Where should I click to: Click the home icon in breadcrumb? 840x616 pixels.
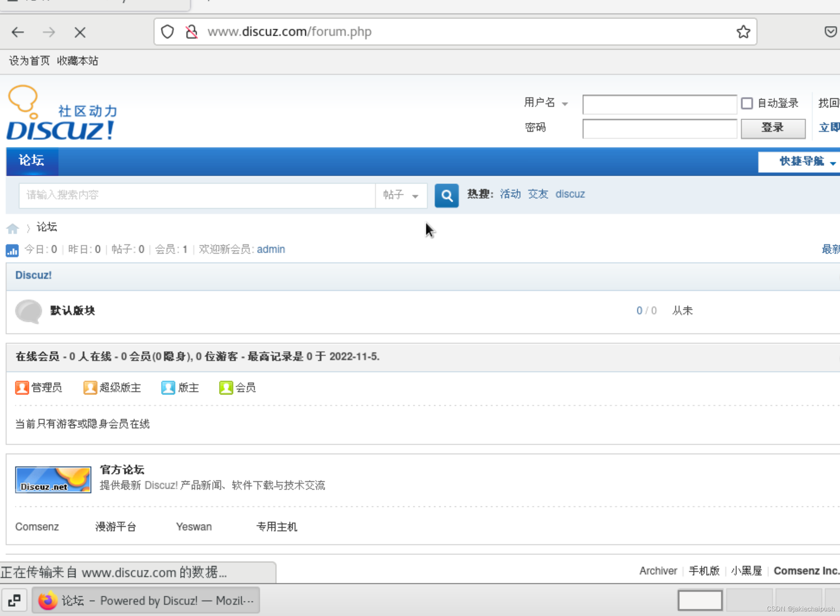(13, 228)
